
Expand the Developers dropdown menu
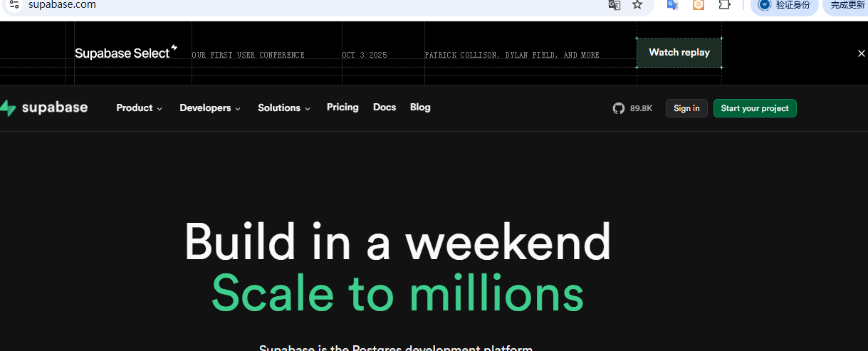(209, 108)
